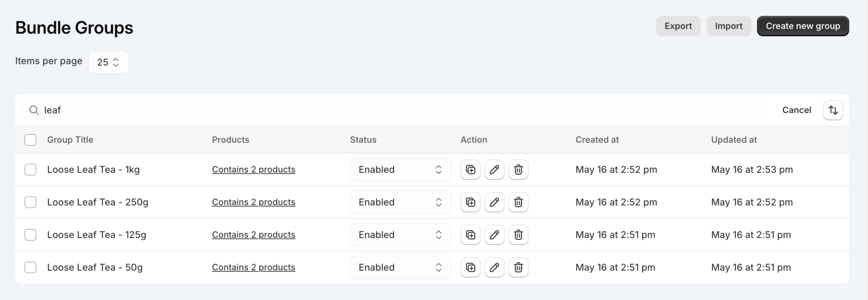Click the search field containing "leaf"
Viewport: 868px width, 300px height.
point(381,110)
